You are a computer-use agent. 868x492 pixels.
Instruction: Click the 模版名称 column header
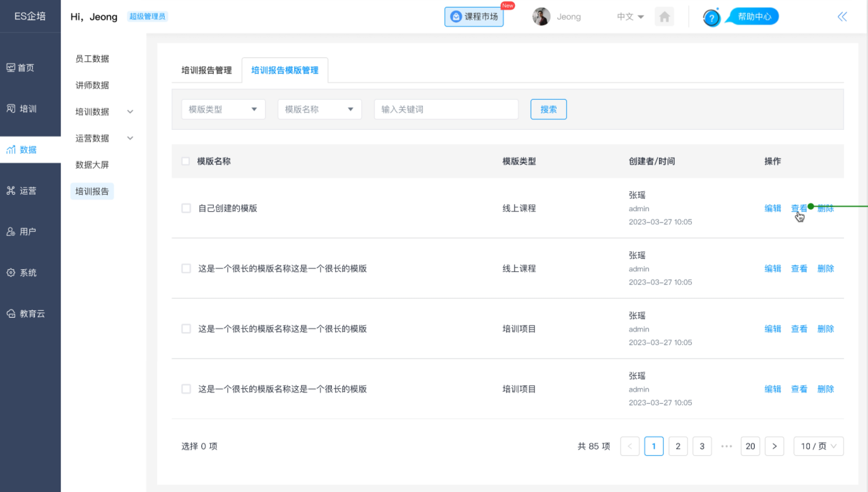pos(214,161)
